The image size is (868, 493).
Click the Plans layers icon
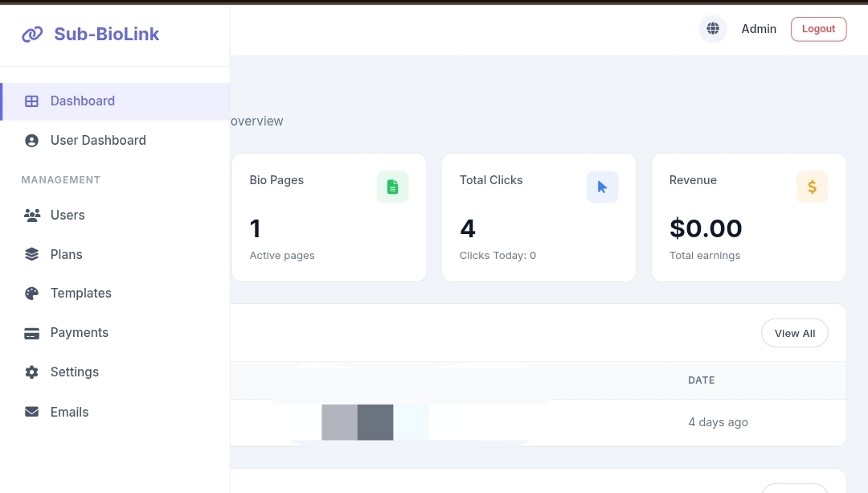point(31,254)
